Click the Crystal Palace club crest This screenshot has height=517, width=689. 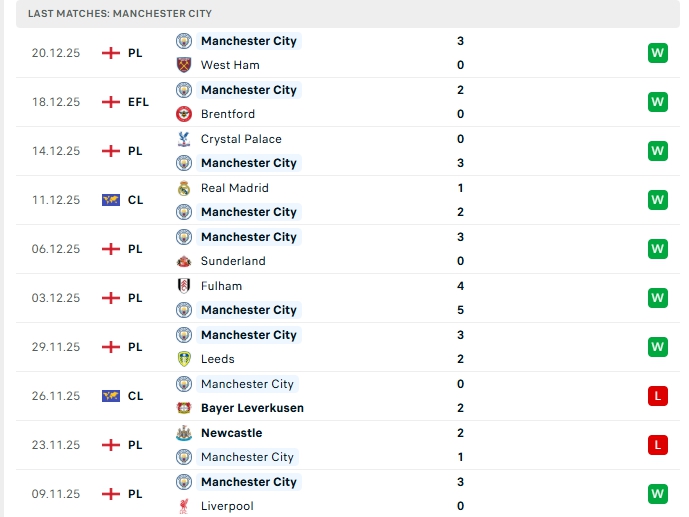click(184, 139)
